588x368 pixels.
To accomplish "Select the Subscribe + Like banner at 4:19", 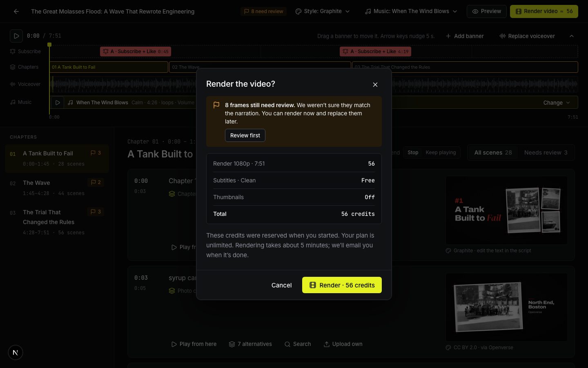I will tap(375, 52).
